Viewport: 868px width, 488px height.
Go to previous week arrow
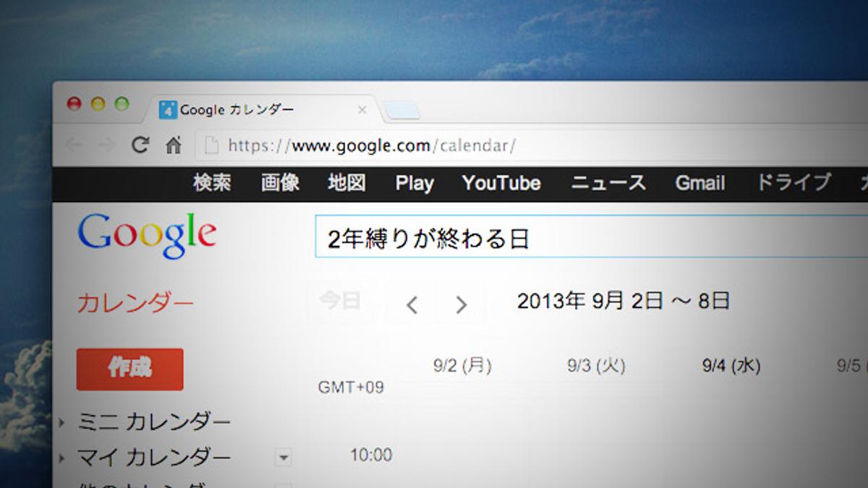click(x=412, y=304)
